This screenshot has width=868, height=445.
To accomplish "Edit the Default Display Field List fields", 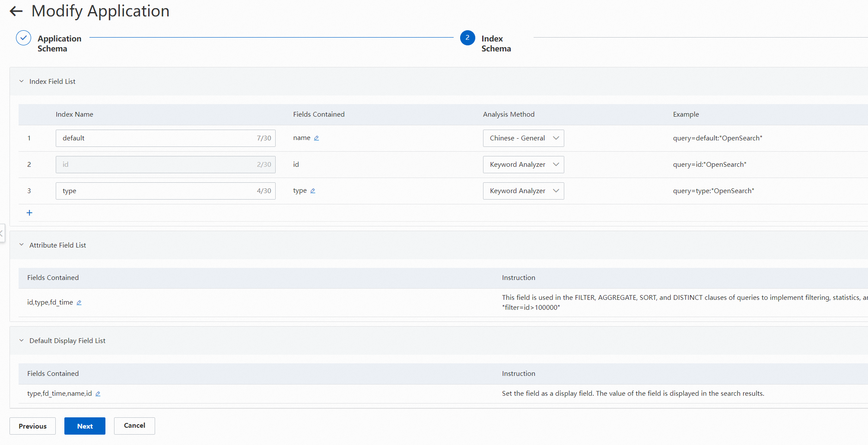I will tap(98, 394).
